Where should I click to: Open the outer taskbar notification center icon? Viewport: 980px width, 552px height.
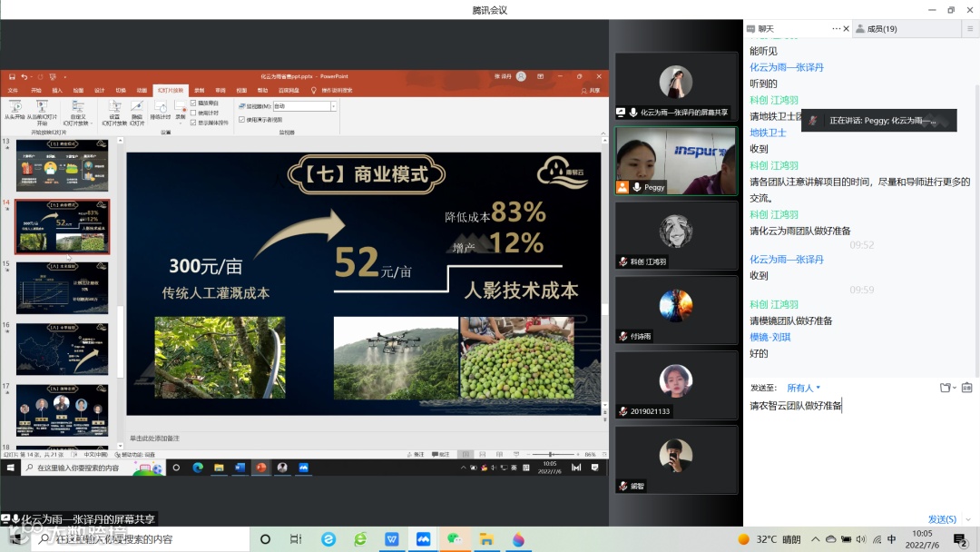(x=961, y=539)
